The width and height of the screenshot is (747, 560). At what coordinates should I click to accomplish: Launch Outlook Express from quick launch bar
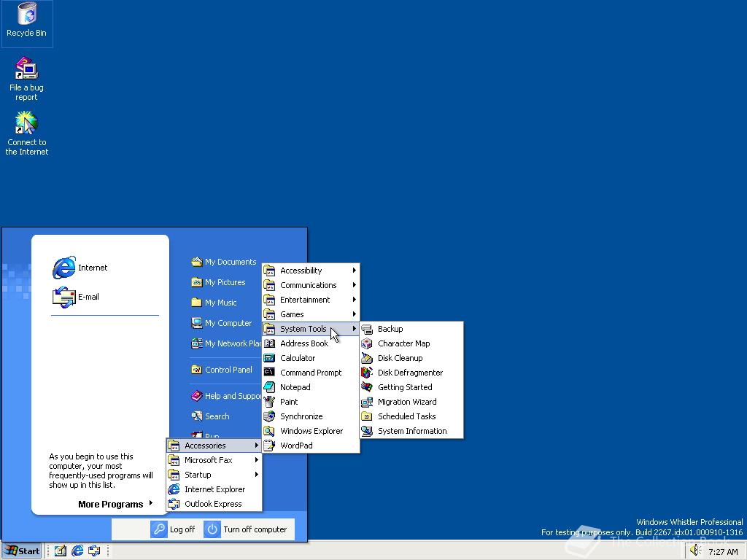coord(94,551)
